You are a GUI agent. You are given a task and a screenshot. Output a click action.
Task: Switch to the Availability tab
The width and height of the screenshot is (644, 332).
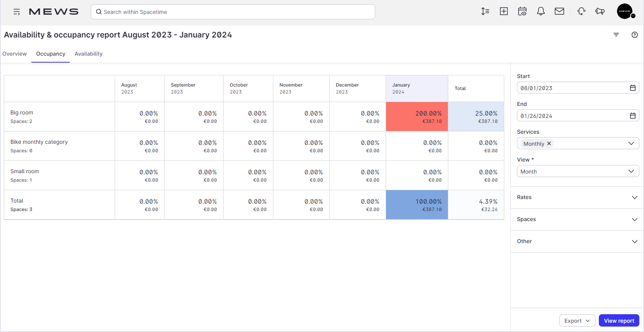[88, 54]
